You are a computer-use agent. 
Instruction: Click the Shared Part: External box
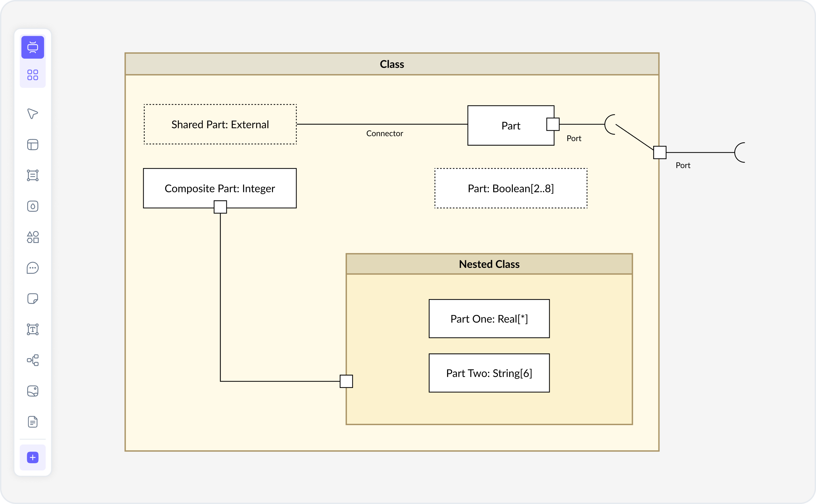[x=220, y=124]
